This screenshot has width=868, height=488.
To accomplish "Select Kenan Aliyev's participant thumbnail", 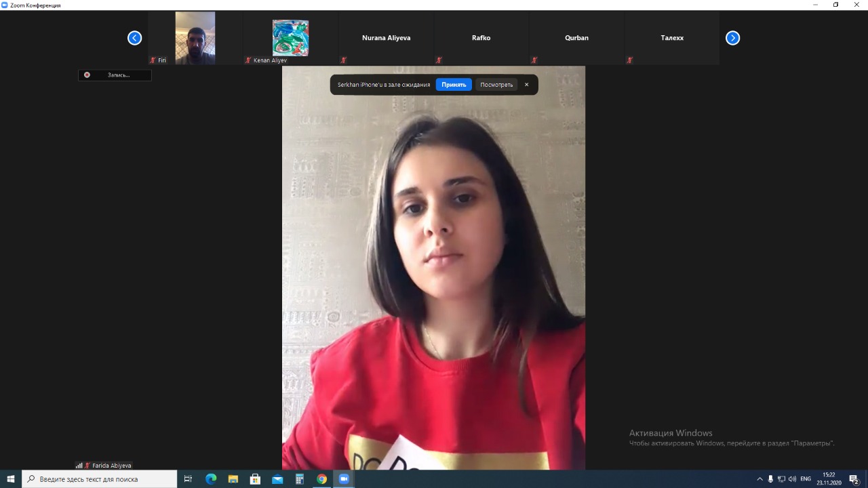I will (290, 38).
